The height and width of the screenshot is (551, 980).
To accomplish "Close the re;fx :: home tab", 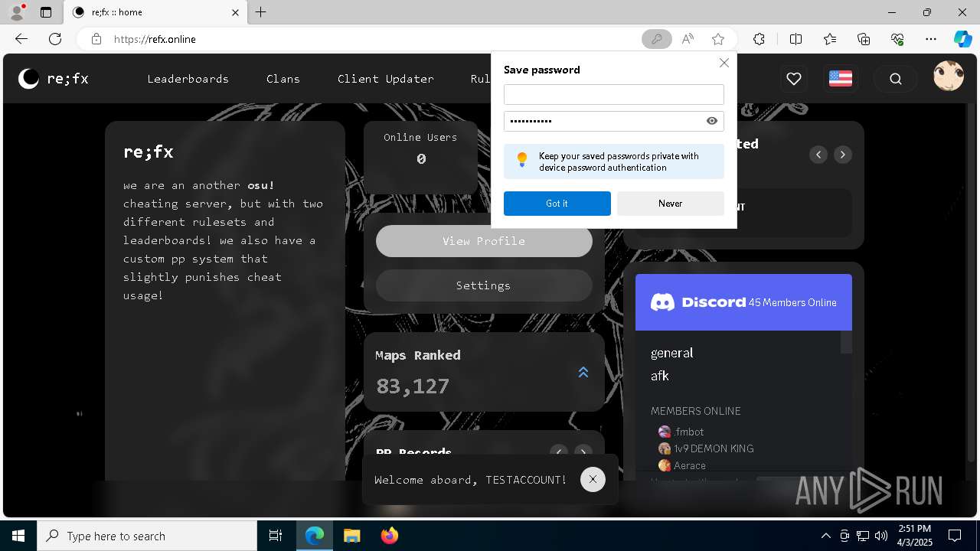I will 235,12.
